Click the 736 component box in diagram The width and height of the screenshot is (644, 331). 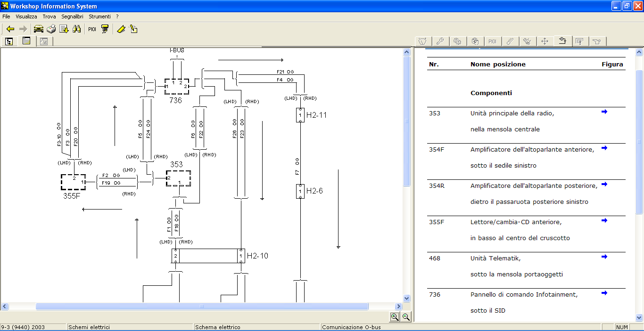[176, 87]
